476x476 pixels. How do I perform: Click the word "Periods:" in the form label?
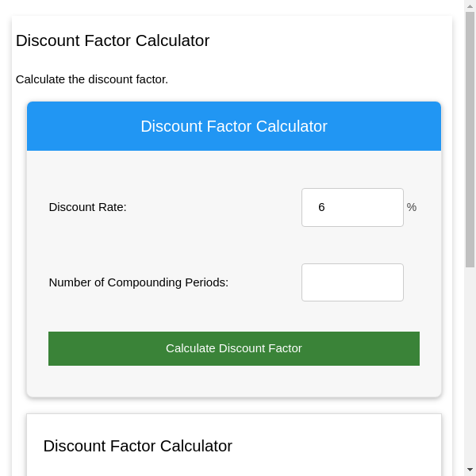tap(206, 282)
